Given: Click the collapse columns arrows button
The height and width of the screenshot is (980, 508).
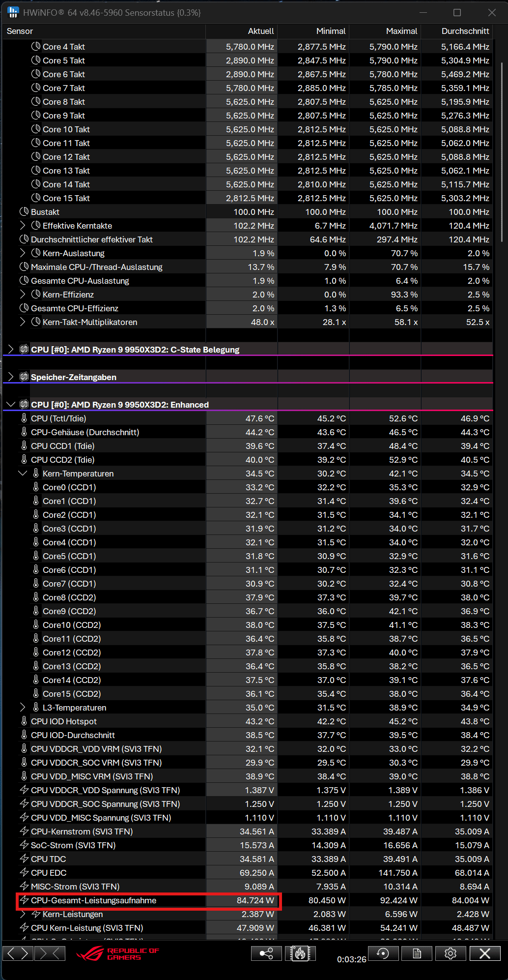Looking at the screenshot, I should [x=50, y=953].
